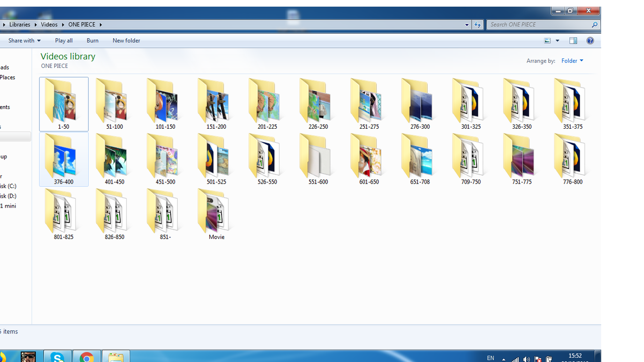Click the refresh button beside the address bar

[477, 25]
